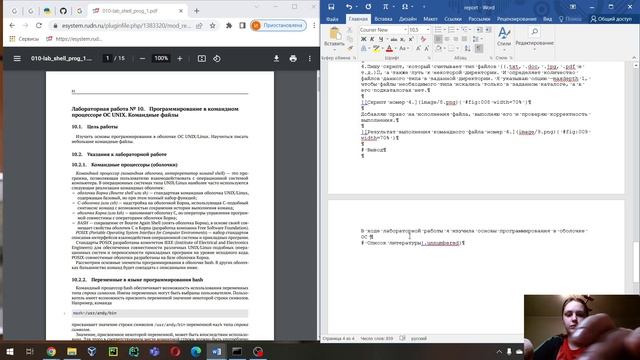Apply italic (К) formatting in Word

[372, 39]
